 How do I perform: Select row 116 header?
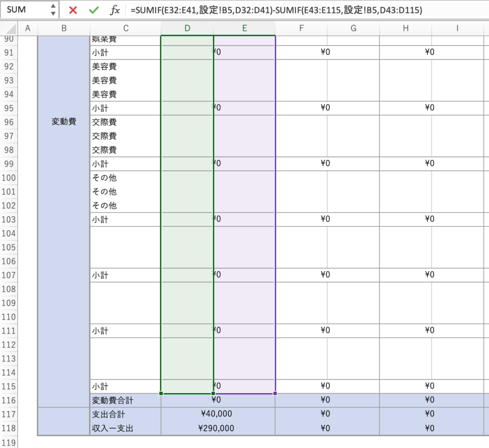10,400
